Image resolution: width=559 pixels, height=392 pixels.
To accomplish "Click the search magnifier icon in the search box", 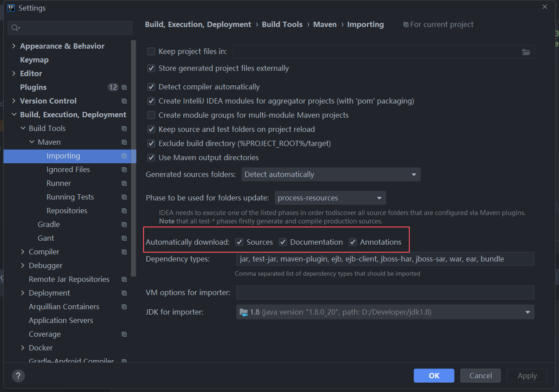I will pyautogui.click(x=16, y=28).
